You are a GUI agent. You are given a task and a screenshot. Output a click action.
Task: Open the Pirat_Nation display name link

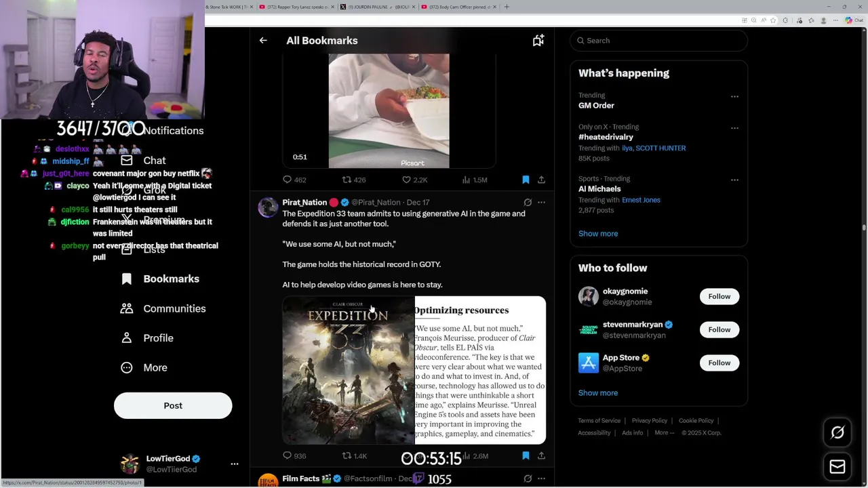tap(304, 202)
